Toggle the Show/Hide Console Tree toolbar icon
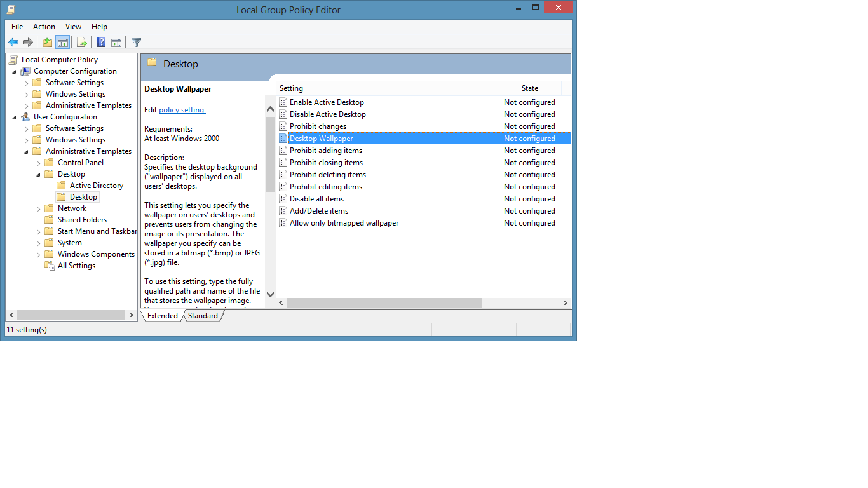Screen dimensions: 868x488 62,43
